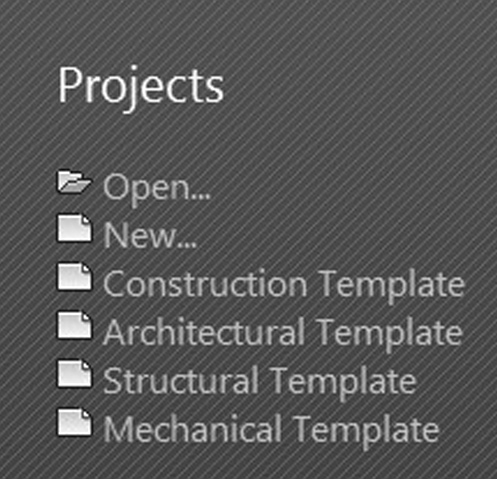
Task: Select the Construction Template document icon
Action: click(x=74, y=277)
